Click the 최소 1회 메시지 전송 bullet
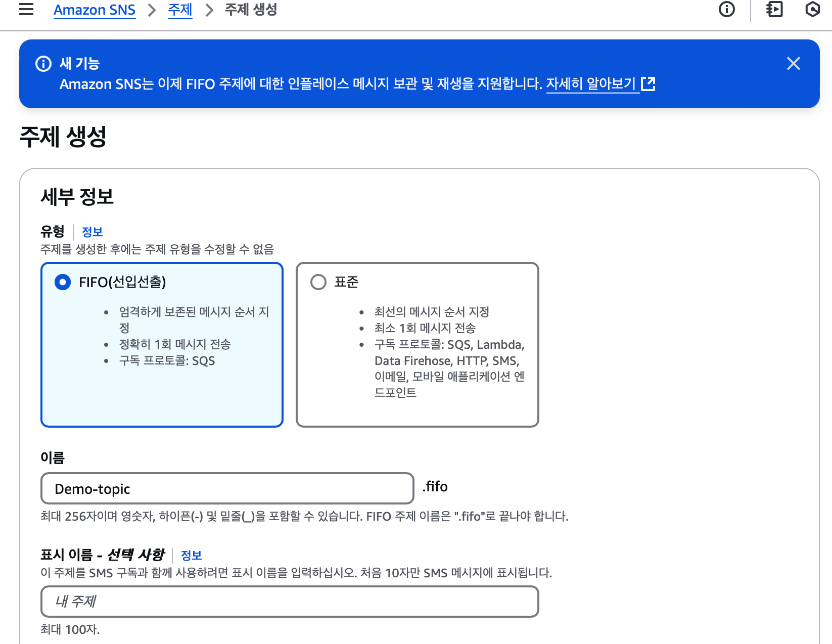The width and height of the screenshot is (832, 644). pyautogui.click(x=425, y=329)
